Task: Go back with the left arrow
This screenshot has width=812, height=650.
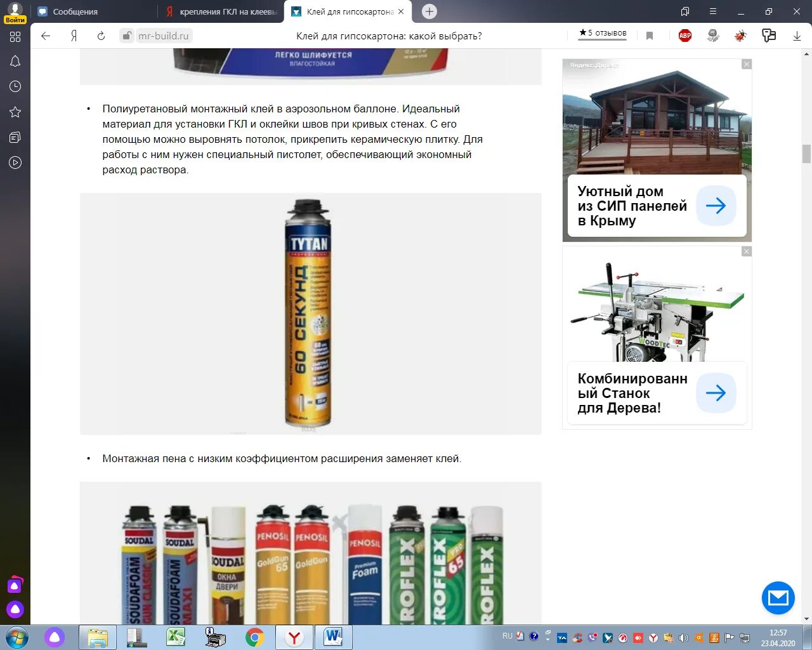Action: 46,36
